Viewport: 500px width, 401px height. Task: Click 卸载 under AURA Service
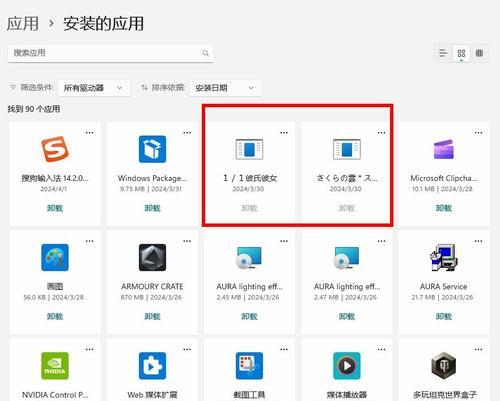tap(444, 316)
